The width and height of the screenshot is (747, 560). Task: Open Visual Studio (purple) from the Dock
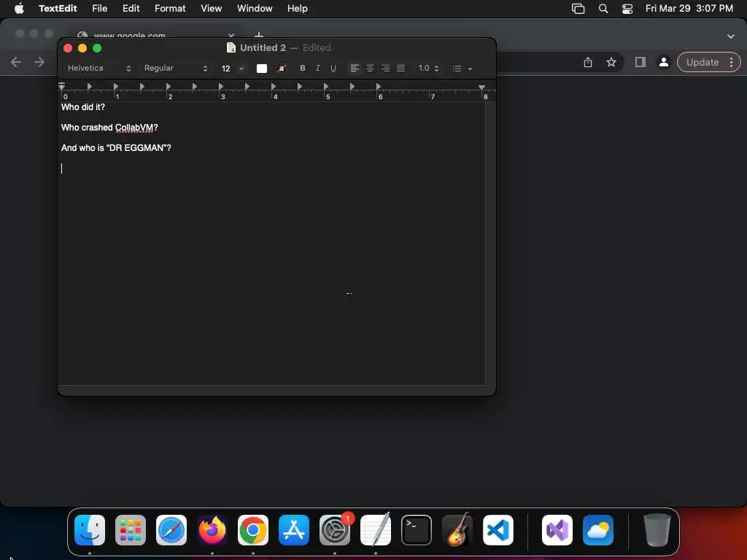[x=557, y=530]
